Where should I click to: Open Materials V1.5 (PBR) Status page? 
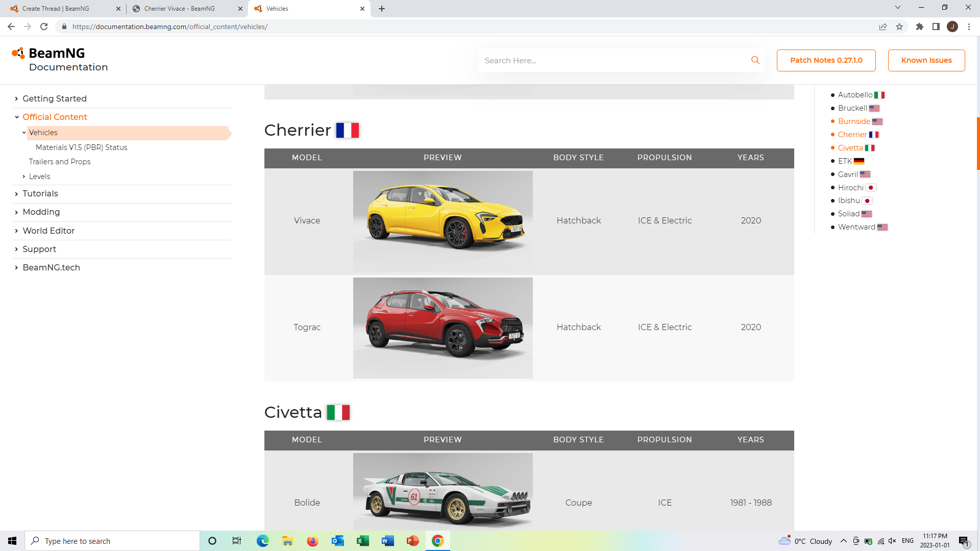82,147
